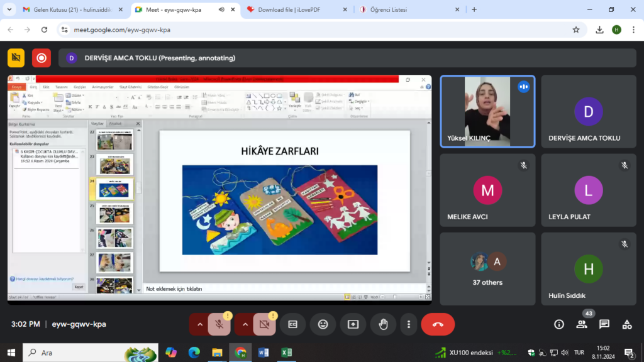The width and height of the screenshot is (644, 362).
Task: Click the 37 others participants tile
Action: click(x=487, y=269)
